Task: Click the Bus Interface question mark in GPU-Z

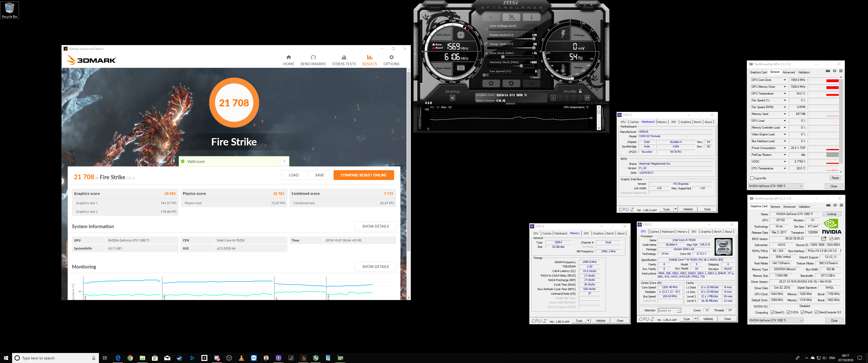Action: pyautogui.click(x=840, y=251)
